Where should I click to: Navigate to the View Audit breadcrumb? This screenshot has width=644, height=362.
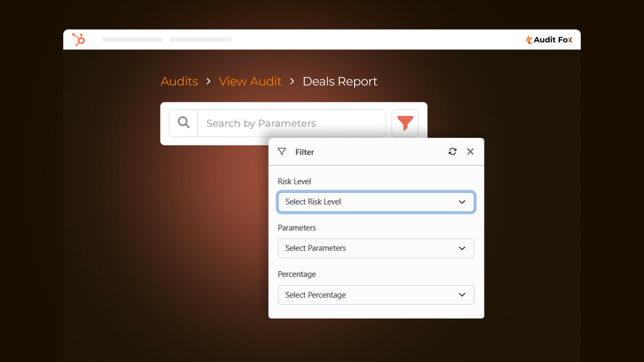(x=250, y=81)
